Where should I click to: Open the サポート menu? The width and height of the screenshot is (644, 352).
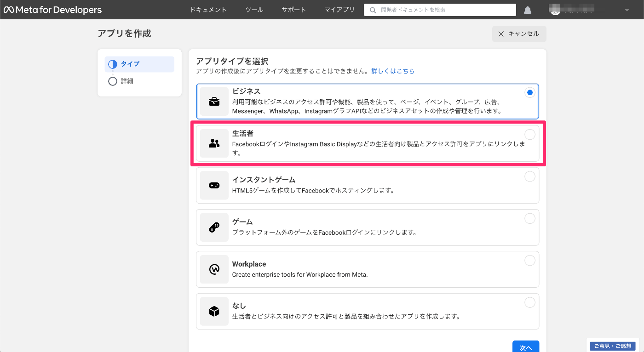tap(294, 10)
